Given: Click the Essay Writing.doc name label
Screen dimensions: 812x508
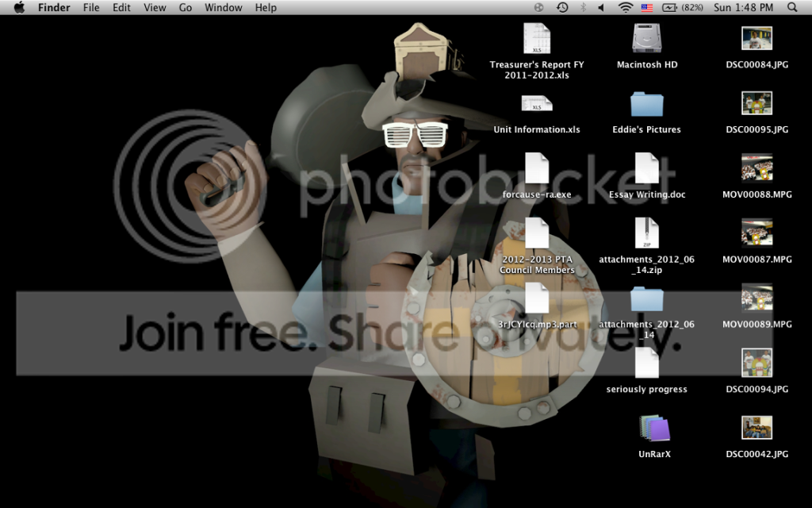Looking at the screenshot, I should [647, 194].
